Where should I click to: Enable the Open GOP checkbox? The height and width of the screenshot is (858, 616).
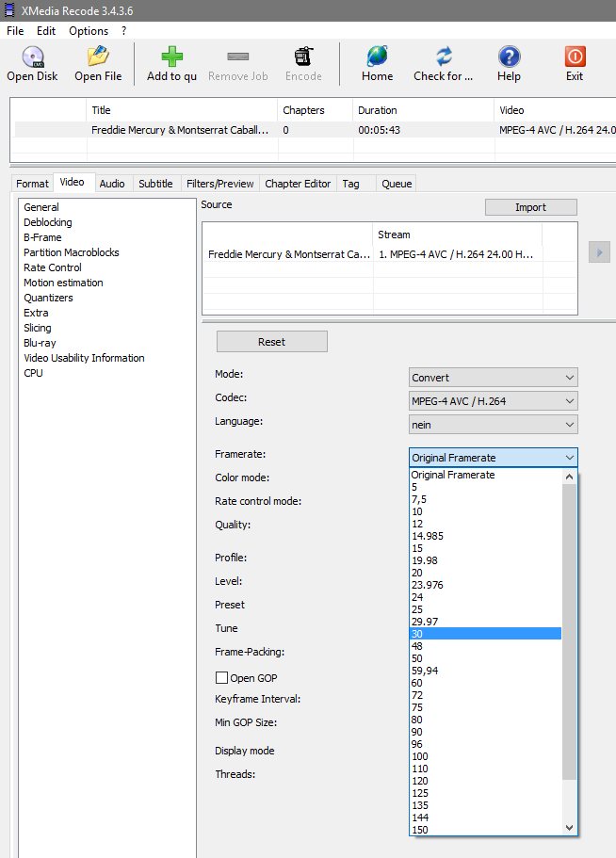click(x=222, y=678)
